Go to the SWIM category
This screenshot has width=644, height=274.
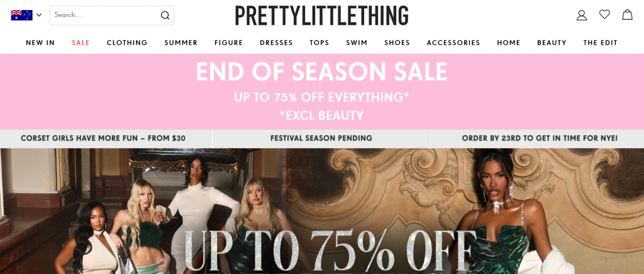(x=357, y=43)
